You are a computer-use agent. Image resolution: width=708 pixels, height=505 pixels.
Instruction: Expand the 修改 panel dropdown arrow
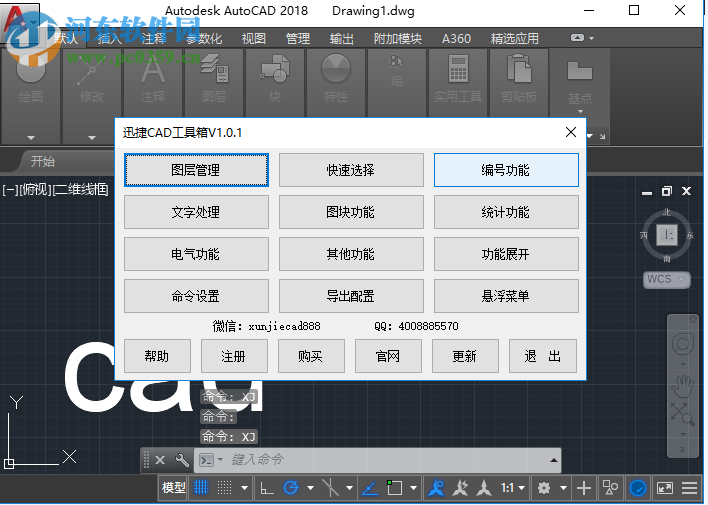(x=92, y=137)
